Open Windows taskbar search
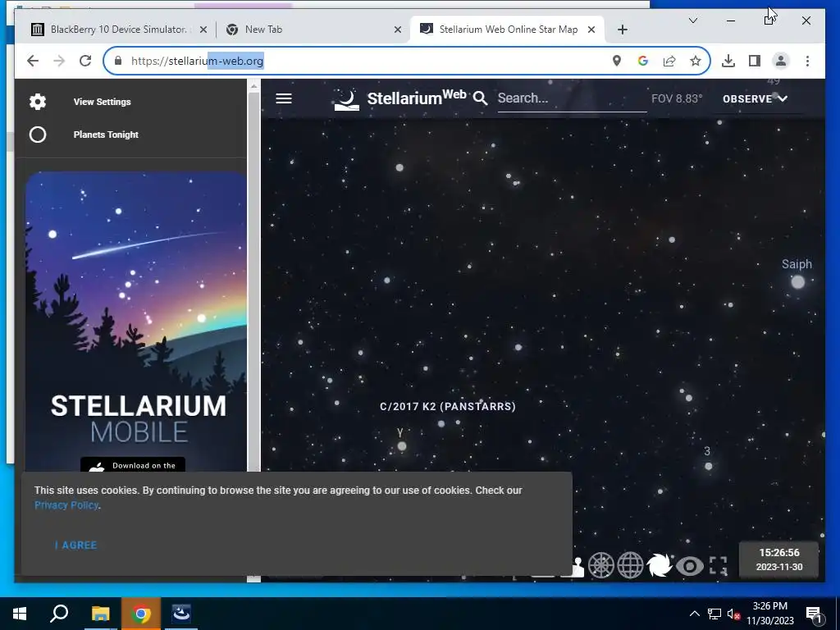Viewport: 840px width, 630px height. [x=59, y=614]
